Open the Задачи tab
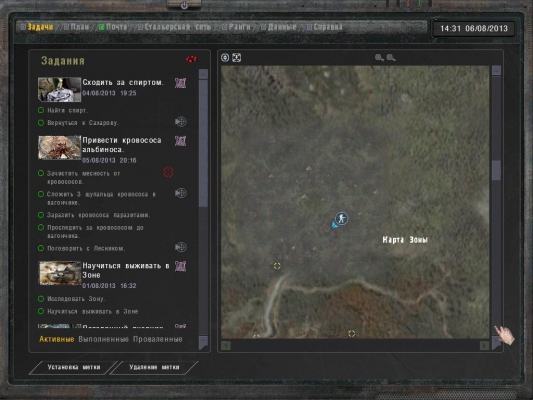Image resolution: width=533 pixels, height=400 pixels. pyautogui.click(x=40, y=27)
